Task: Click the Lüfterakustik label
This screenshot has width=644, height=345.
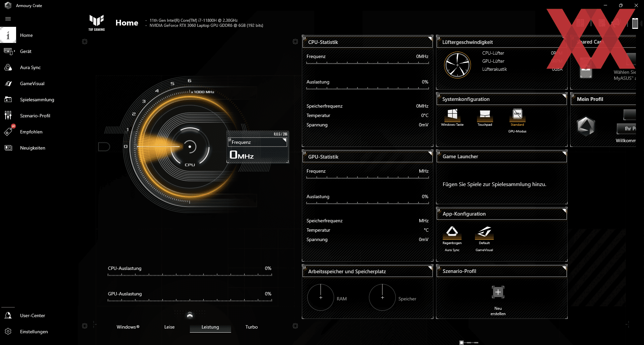Action: click(494, 69)
